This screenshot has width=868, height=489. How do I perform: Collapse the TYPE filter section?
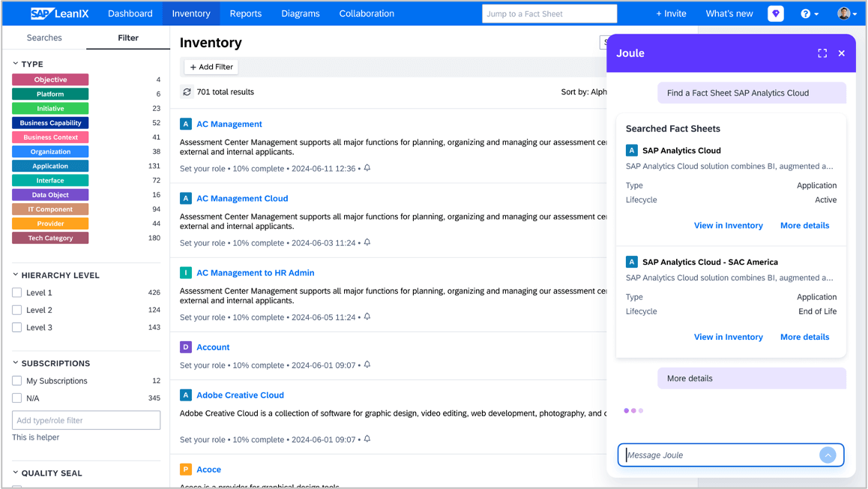tap(16, 64)
